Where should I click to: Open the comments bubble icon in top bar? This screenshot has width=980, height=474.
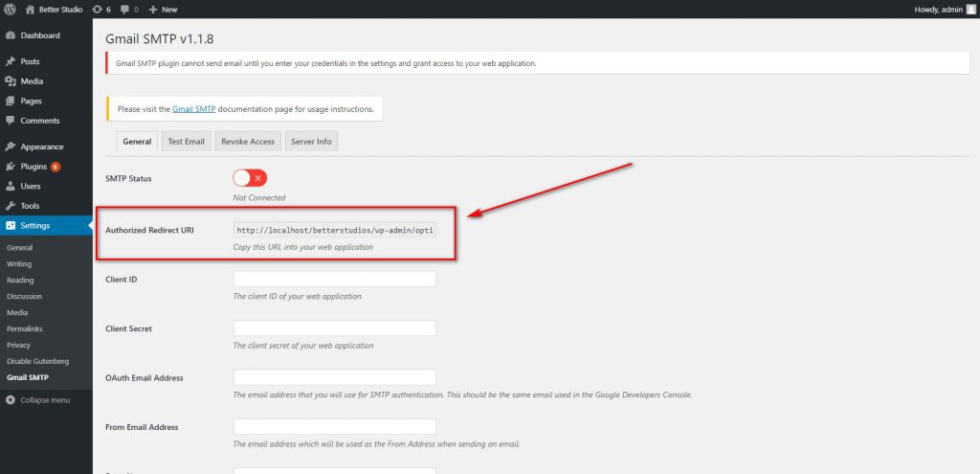click(125, 10)
